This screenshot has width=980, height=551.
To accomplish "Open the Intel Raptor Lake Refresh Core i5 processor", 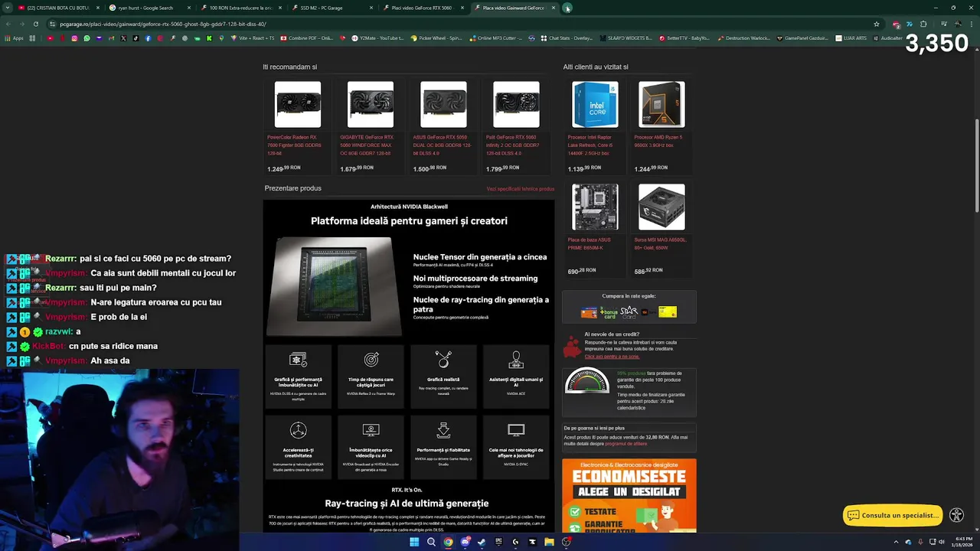I will click(x=595, y=127).
